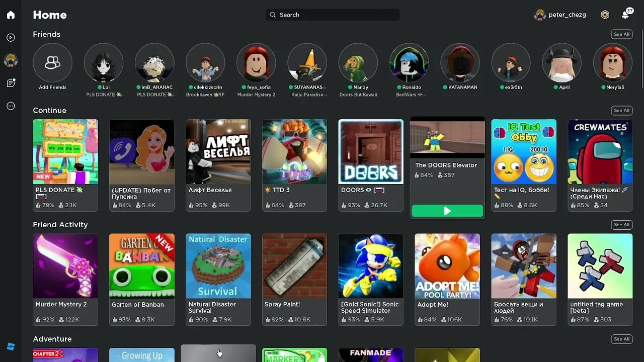Click the 'Friend Activity' section heading
This screenshot has width=644, height=362.
coord(60,225)
